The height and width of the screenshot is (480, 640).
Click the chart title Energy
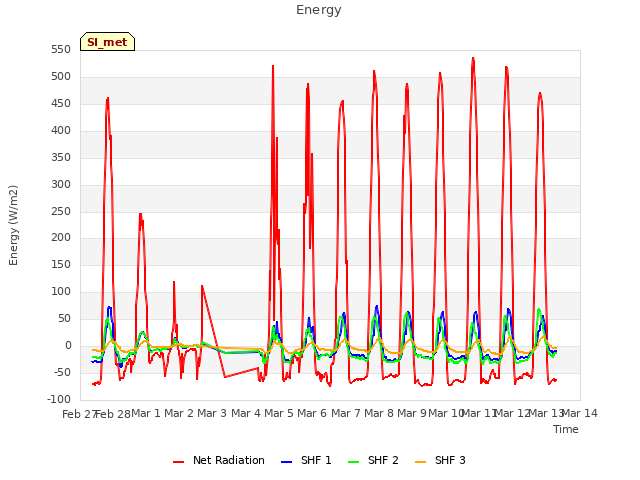(319, 10)
